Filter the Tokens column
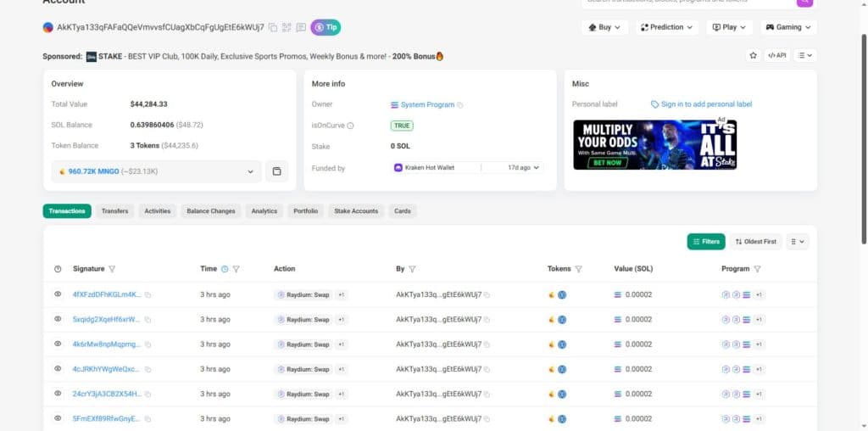This screenshot has height=431, width=868. [x=578, y=269]
